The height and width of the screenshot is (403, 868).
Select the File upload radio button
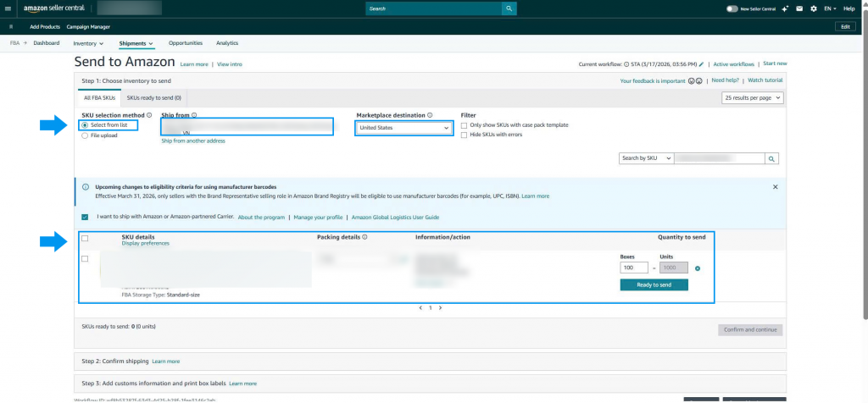pyautogui.click(x=84, y=135)
